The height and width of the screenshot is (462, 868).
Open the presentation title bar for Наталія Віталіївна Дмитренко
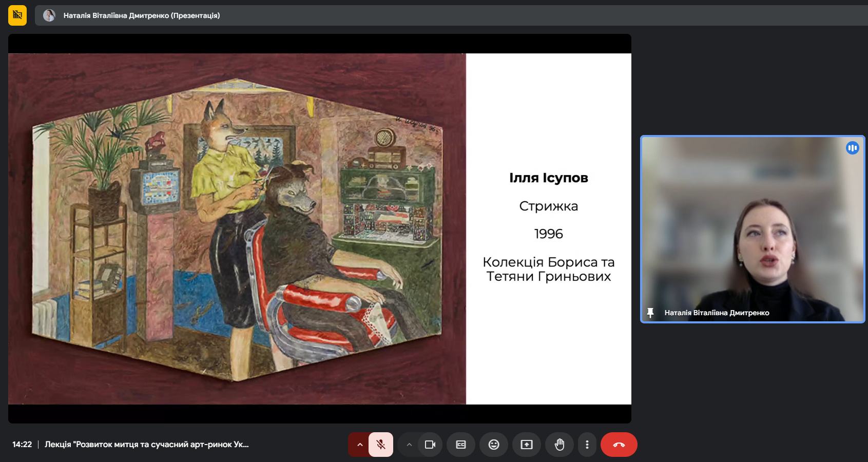[x=451, y=15]
